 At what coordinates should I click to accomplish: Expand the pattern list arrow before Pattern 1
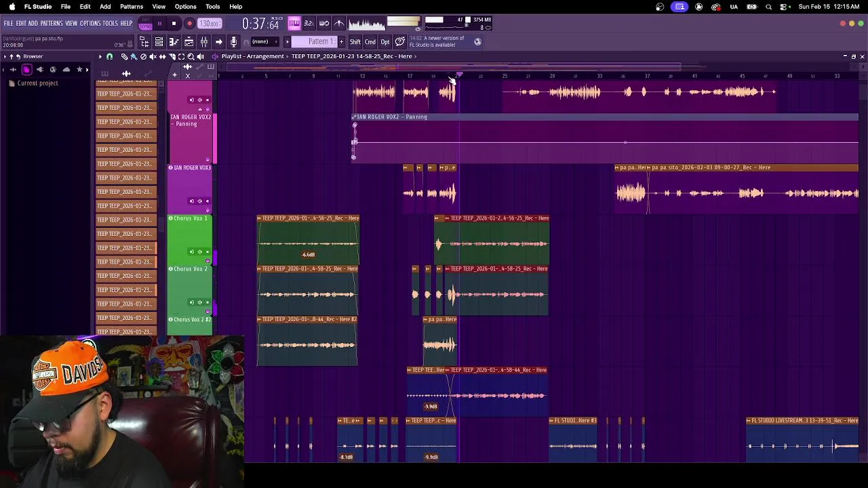click(x=287, y=42)
